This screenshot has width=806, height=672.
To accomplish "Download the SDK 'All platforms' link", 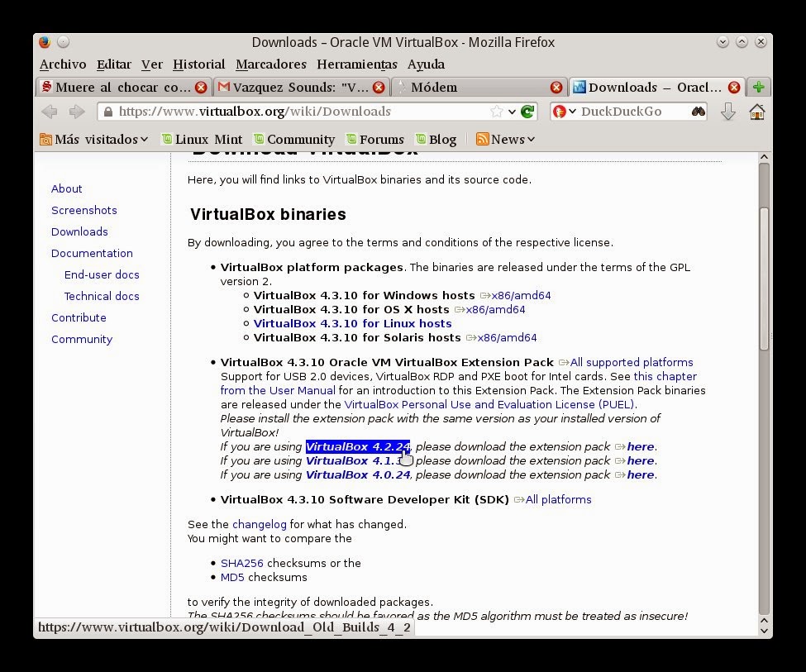I will click(553, 500).
